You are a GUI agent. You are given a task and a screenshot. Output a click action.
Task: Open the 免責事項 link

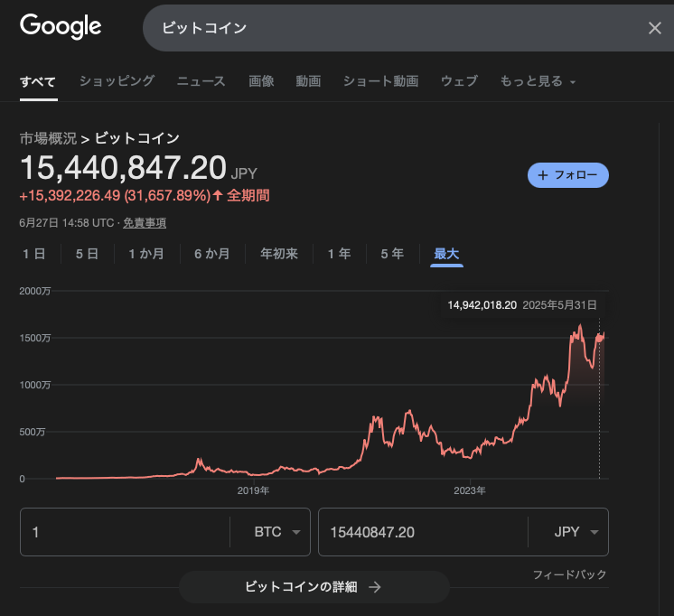tap(145, 222)
